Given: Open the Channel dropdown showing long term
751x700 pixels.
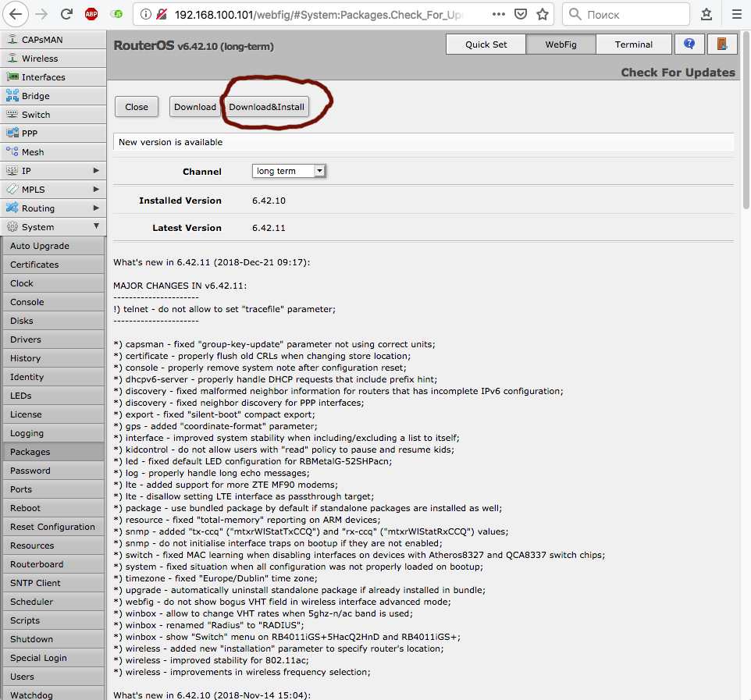Looking at the screenshot, I should coord(289,171).
